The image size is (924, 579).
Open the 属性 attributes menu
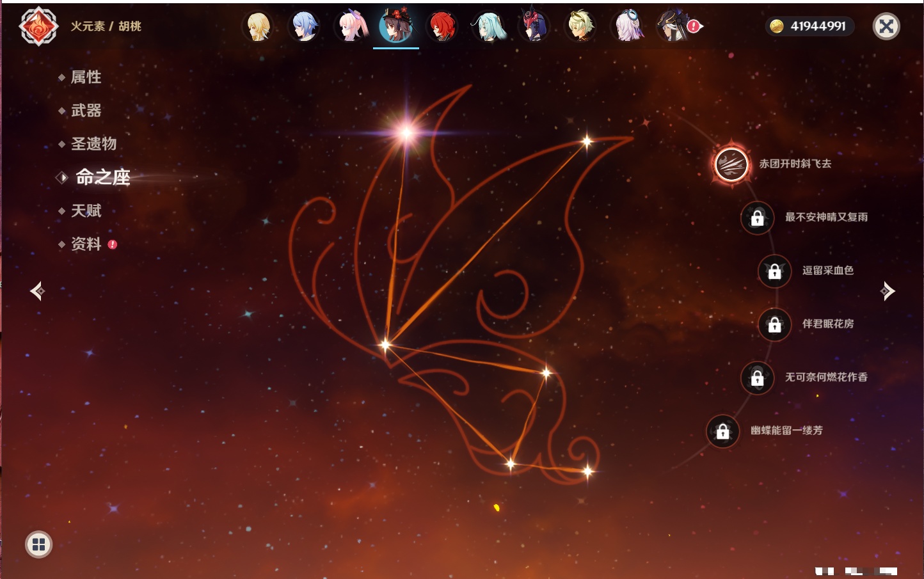tap(86, 77)
